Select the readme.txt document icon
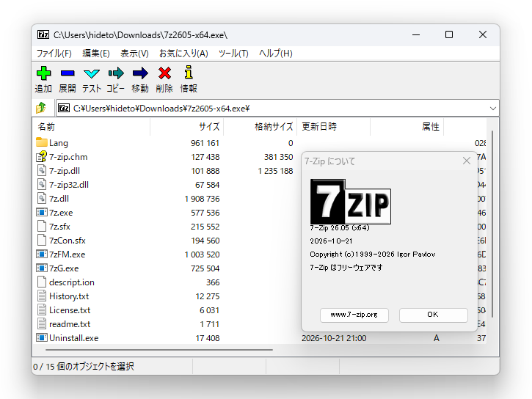 [x=41, y=323]
